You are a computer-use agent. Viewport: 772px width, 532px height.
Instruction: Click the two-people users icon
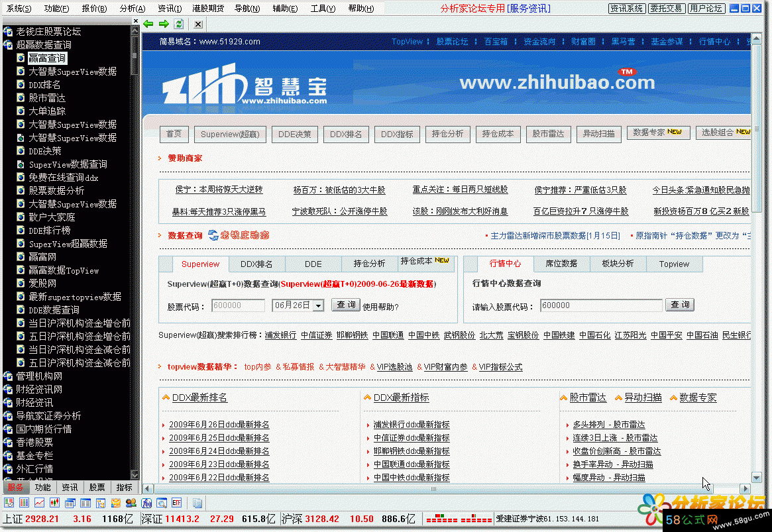point(131,503)
